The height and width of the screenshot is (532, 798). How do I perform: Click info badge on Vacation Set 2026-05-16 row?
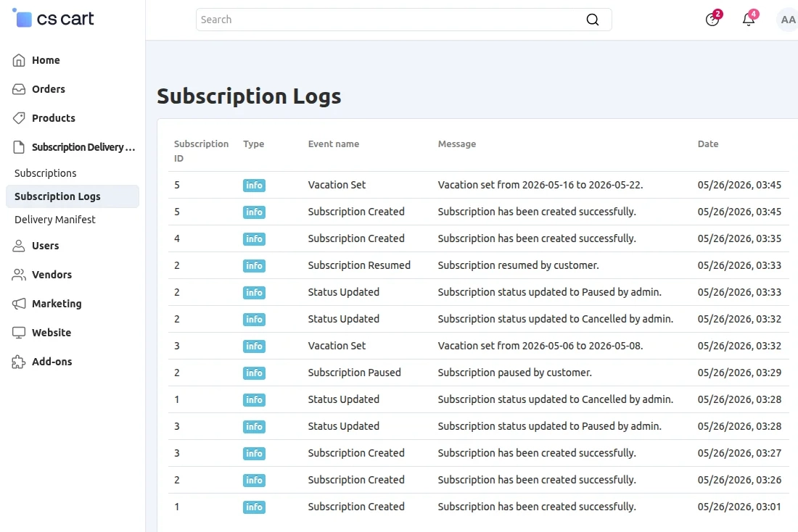[254, 185]
